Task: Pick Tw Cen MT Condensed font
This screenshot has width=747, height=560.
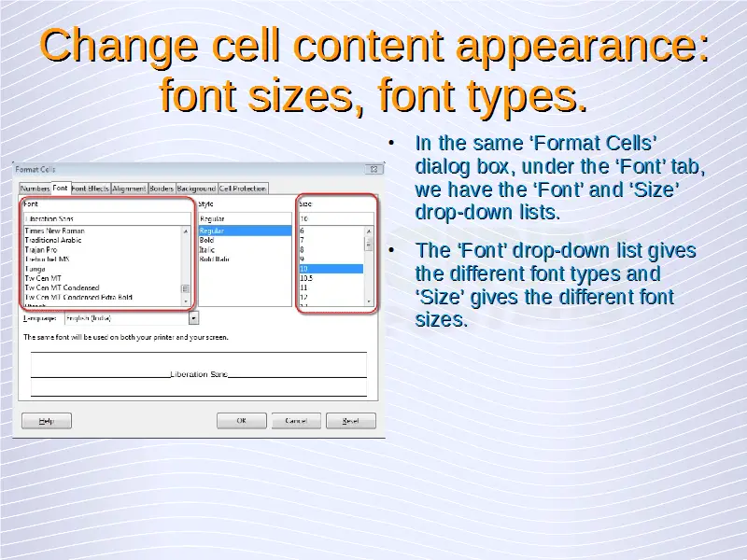Action: 62,287
